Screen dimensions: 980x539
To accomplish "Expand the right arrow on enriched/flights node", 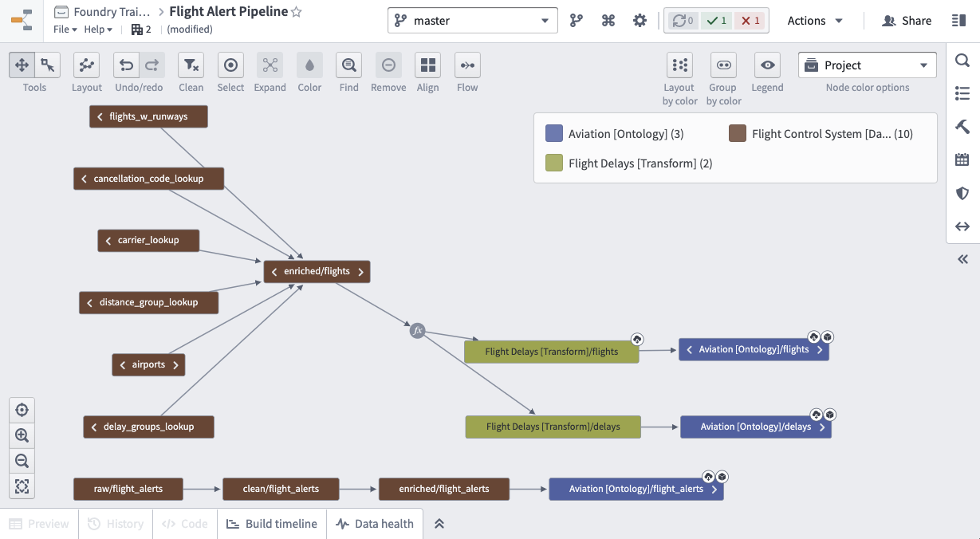I will [x=360, y=272].
